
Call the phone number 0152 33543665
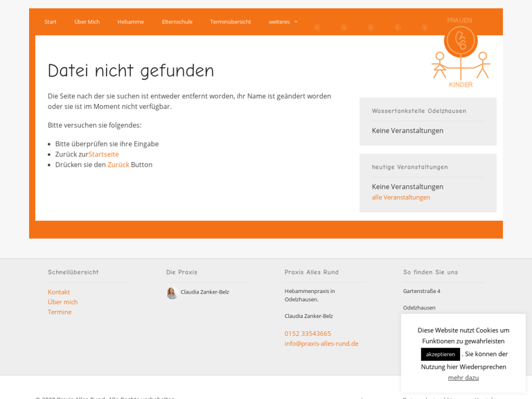(x=308, y=334)
